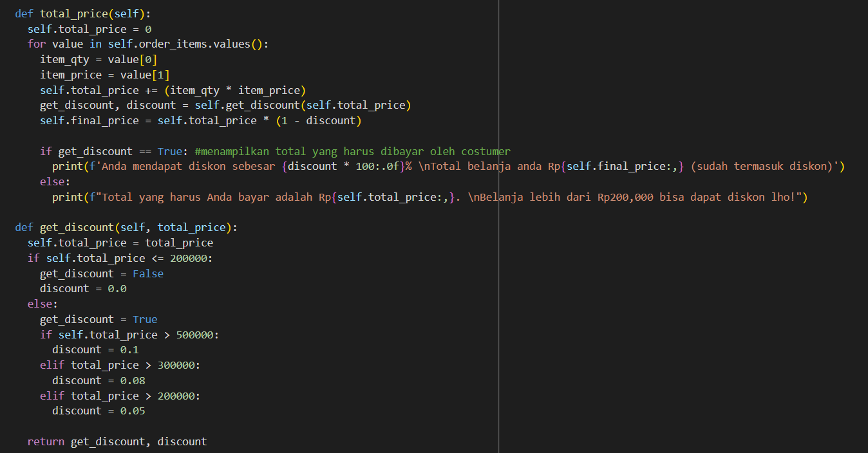Click the 'return get_discount, discount' line
868x453 pixels.
tap(117, 441)
